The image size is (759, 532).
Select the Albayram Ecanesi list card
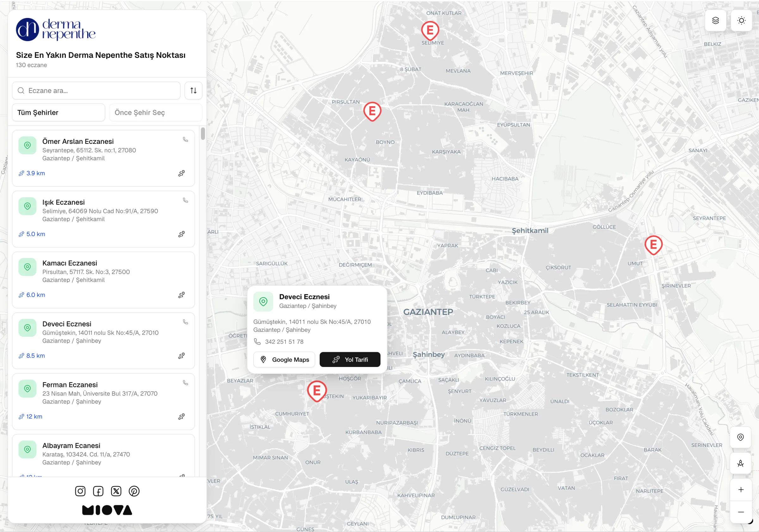[103, 455]
